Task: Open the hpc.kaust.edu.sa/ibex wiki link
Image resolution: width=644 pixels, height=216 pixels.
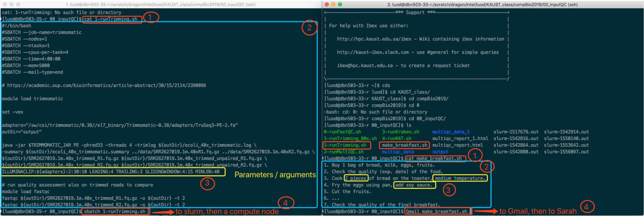Action: coord(374,39)
